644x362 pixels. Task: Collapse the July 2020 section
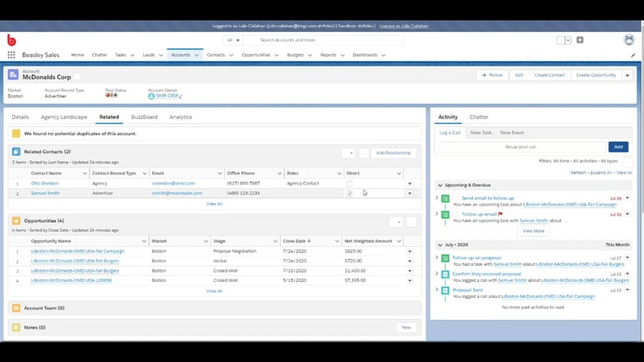coord(440,245)
